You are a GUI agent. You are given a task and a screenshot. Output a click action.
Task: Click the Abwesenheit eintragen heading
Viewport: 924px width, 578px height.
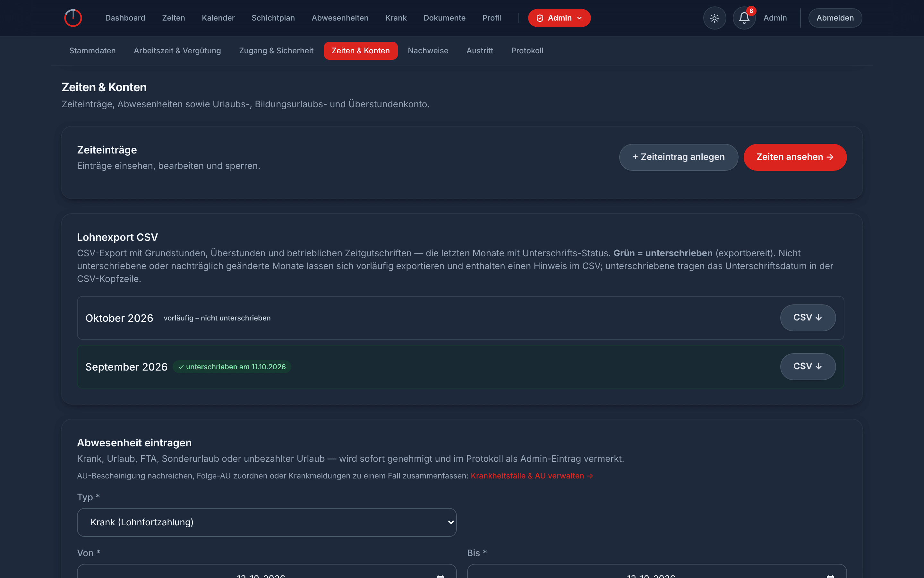click(134, 443)
